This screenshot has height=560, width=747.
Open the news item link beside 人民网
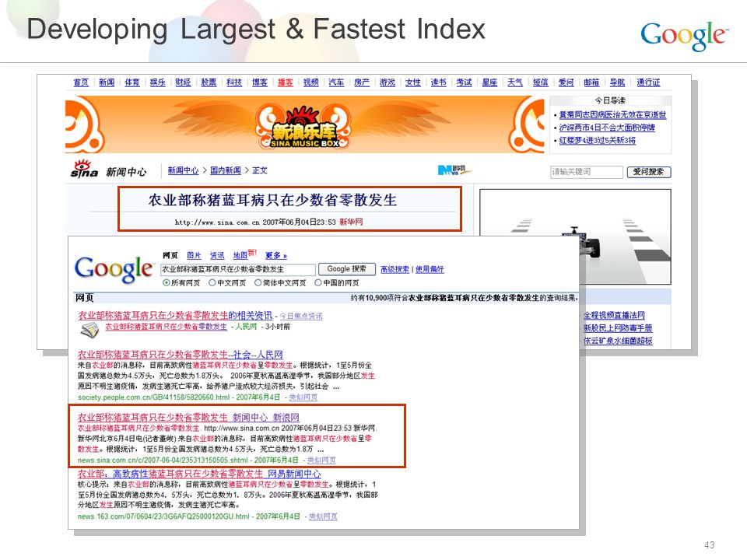coord(166,327)
